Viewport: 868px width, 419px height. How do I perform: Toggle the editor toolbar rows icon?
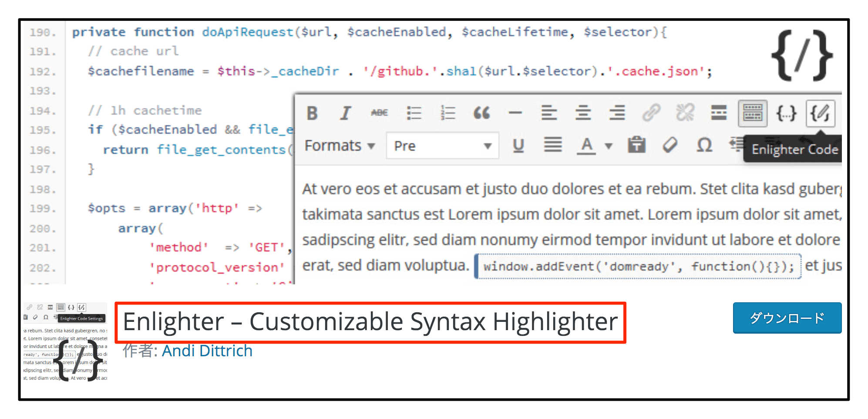(753, 113)
